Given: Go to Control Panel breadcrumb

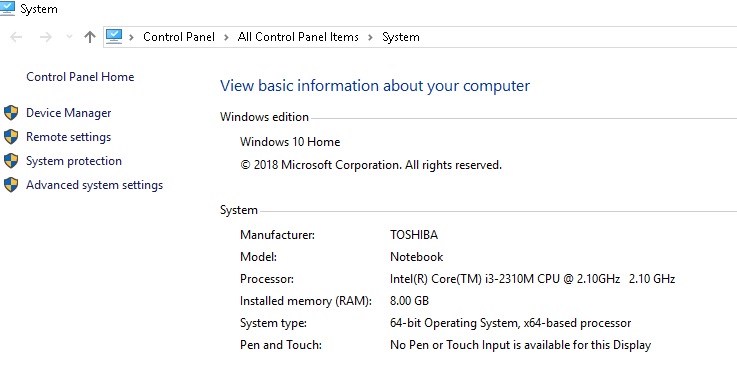Looking at the screenshot, I should [179, 37].
